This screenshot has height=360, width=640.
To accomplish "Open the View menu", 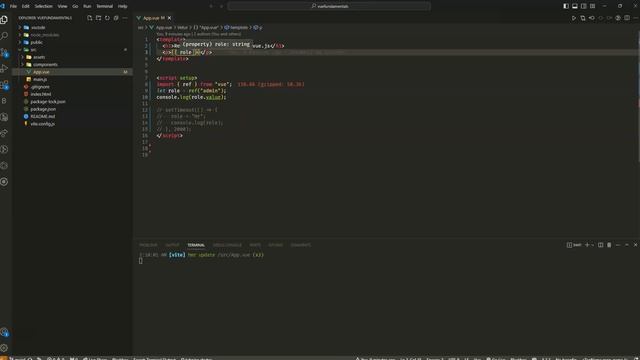I will tap(62, 6).
